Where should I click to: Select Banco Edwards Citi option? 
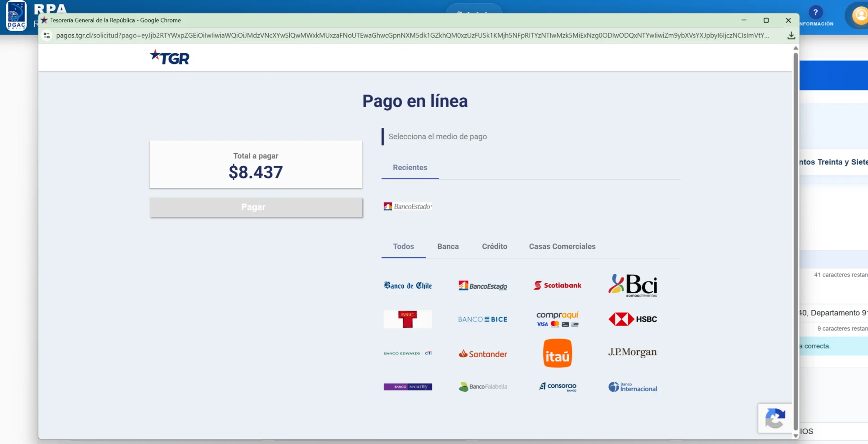[408, 353]
